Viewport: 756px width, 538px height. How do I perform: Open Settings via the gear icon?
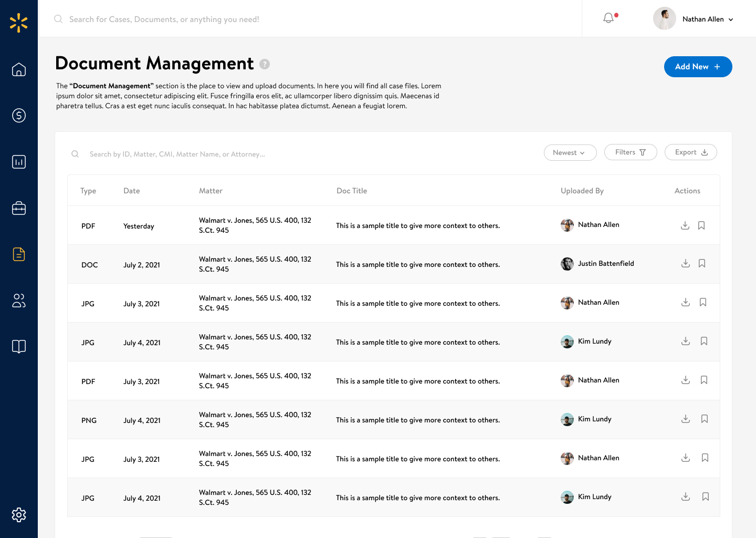(x=19, y=515)
